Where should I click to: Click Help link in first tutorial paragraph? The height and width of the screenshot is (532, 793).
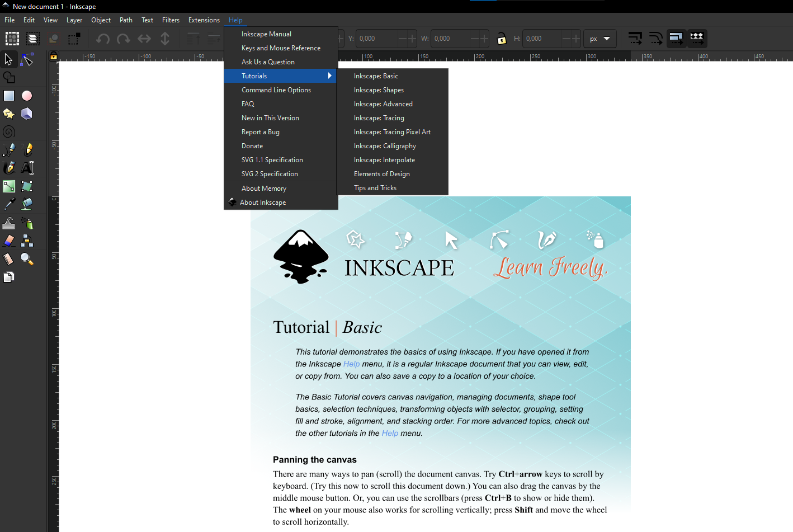click(x=351, y=364)
